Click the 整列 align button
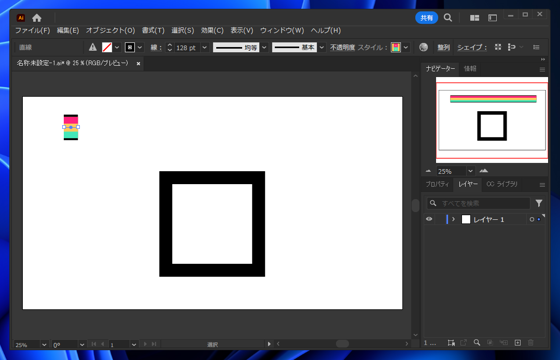560x360 pixels. click(x=443, y=47)
